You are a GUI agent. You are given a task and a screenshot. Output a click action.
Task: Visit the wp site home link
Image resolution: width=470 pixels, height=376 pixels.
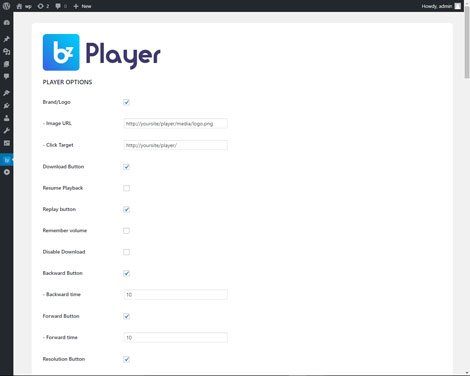click(x=24, y=6)
